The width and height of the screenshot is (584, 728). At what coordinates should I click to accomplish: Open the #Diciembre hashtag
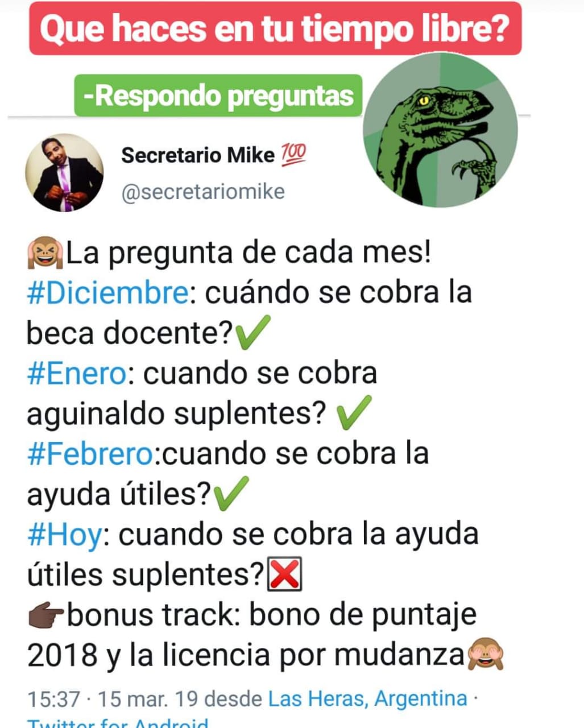click(107, 293)
